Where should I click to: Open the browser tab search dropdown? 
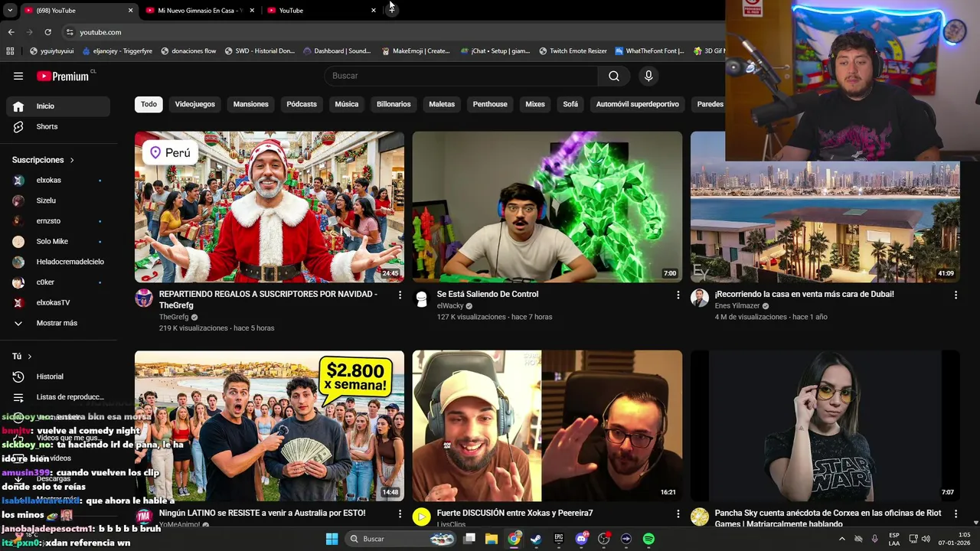pyautogui.click(x=10, y=10)
